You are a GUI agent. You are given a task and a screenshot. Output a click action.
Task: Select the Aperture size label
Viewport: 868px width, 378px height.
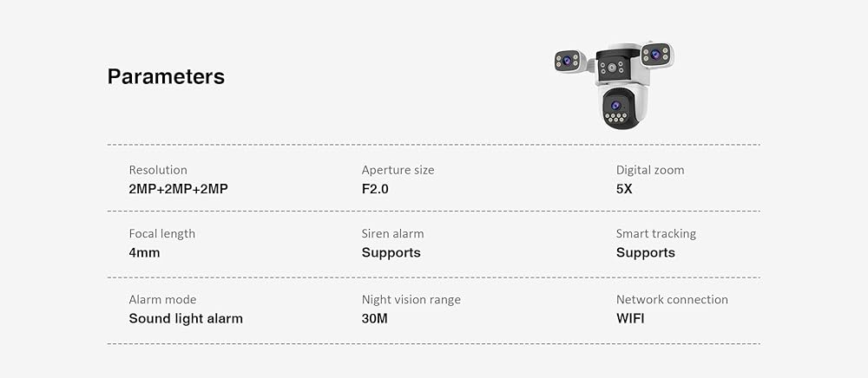[x=398, y=170]
